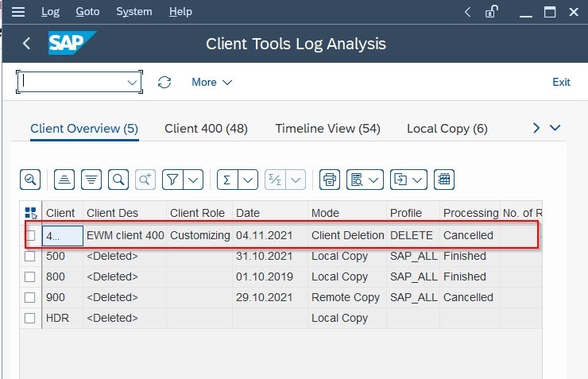Screen dimensions: 588x379
Task: Click the Subtotals icon
Action: tap(275, 180)
